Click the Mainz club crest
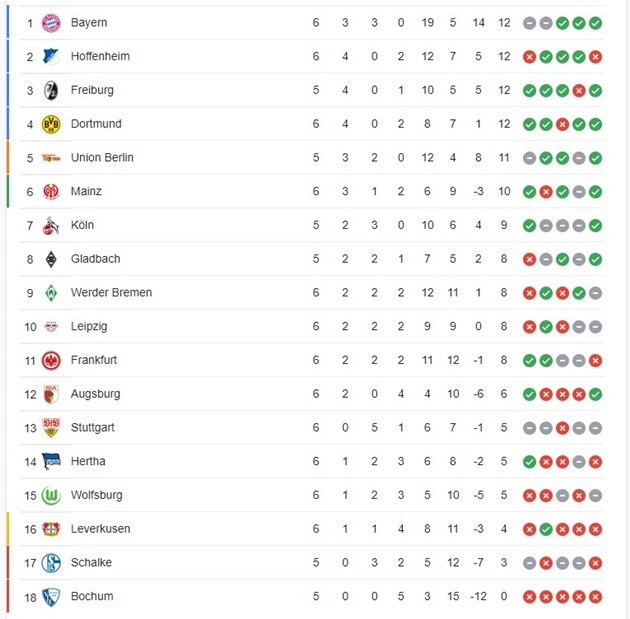 click(51, 192)
